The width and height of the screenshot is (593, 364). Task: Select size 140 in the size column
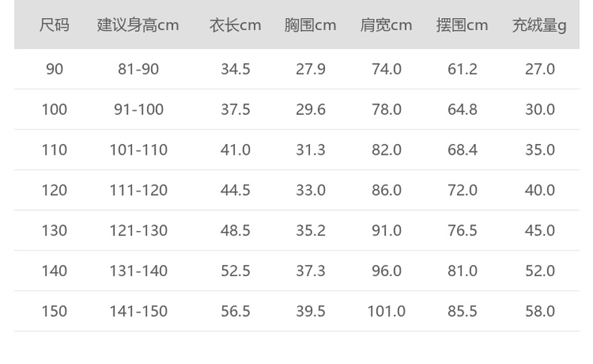(x=54, y=271)
